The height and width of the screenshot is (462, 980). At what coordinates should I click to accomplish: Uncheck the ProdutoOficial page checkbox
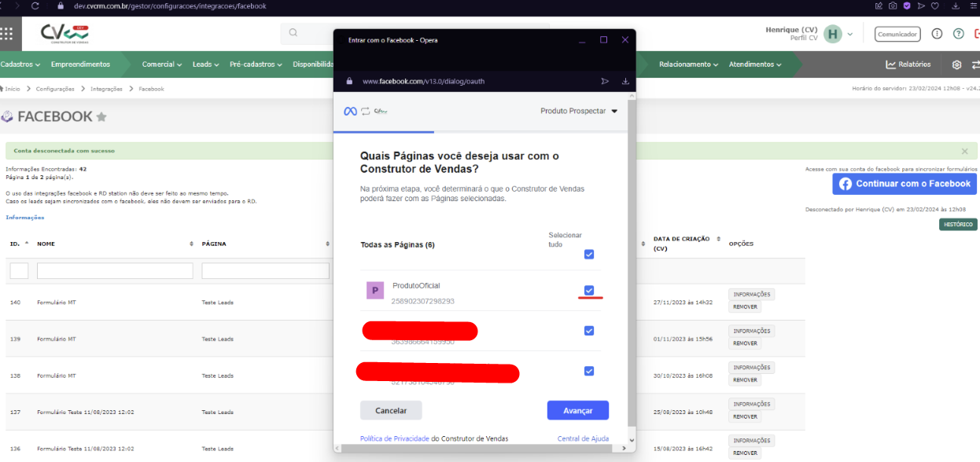pyautogui.click(x=589, y=291)
